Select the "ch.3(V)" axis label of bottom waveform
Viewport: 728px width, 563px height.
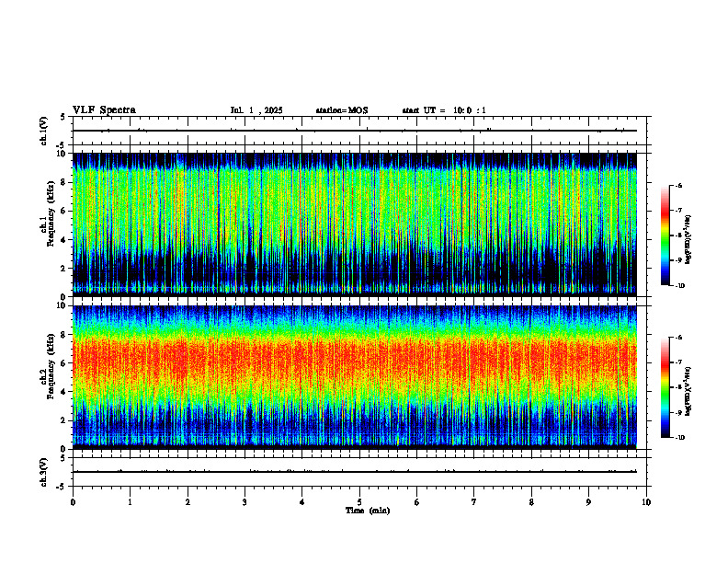(43, 472)
